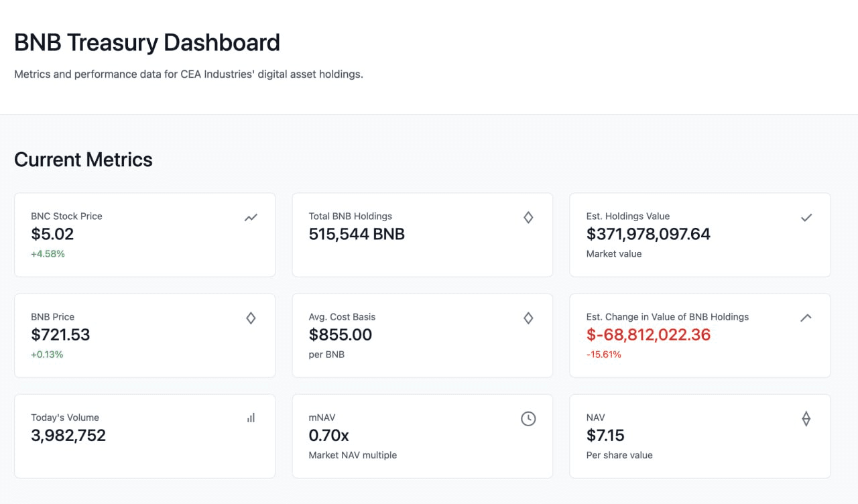Click the Est. Change in Value of BNB Holdings label
This screenshot has height=504, width=858.
pos(668,317)
